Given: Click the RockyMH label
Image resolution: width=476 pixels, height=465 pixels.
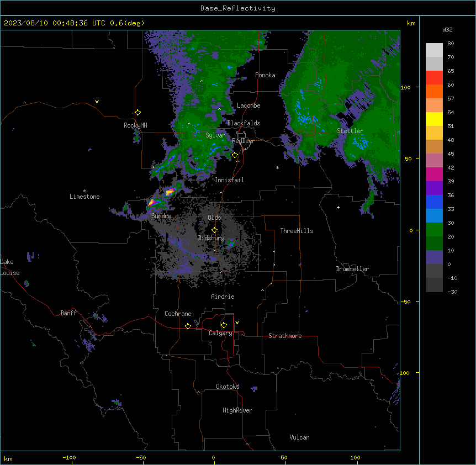Looking at the screenshot, I should [135, 125].
